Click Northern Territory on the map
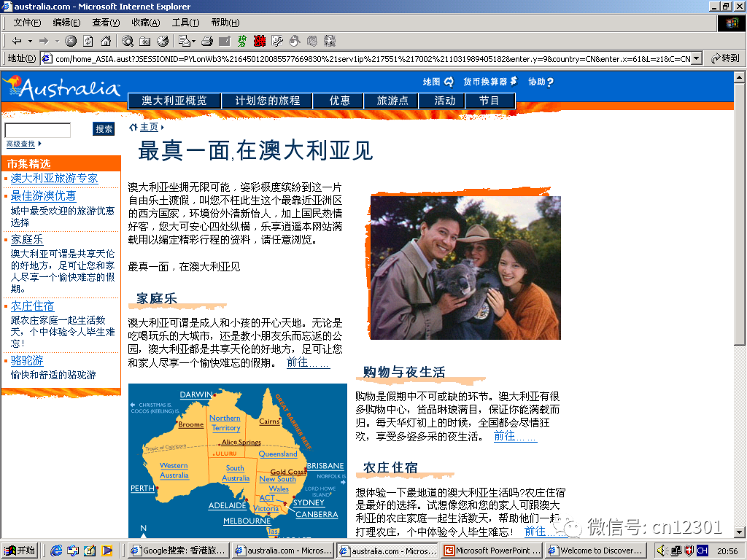Viewport: 747px width, 560px height. [225, 423]
